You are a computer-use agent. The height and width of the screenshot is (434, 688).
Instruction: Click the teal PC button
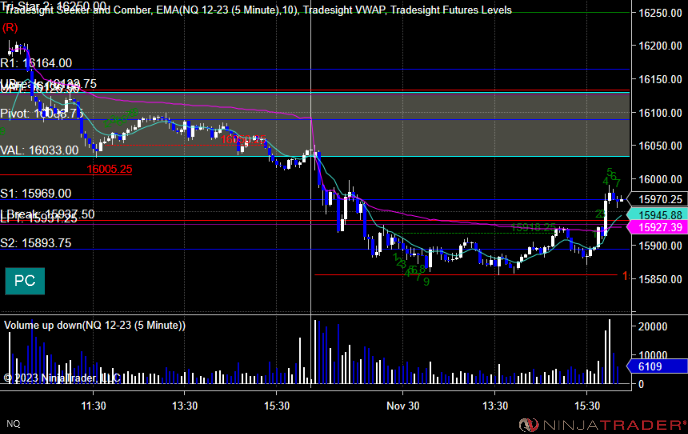tap(25, 281)
